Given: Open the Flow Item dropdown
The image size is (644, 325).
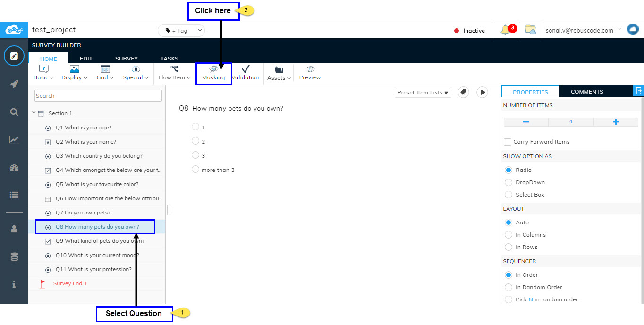Looking at the screenshot, I should pyautogui.click(x=174, y=73).
